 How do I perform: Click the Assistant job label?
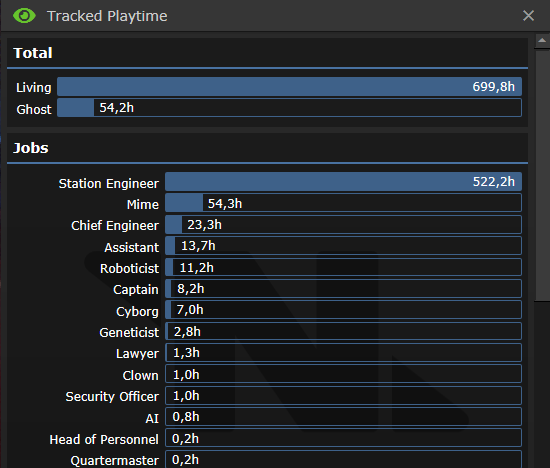pos(131,247)
